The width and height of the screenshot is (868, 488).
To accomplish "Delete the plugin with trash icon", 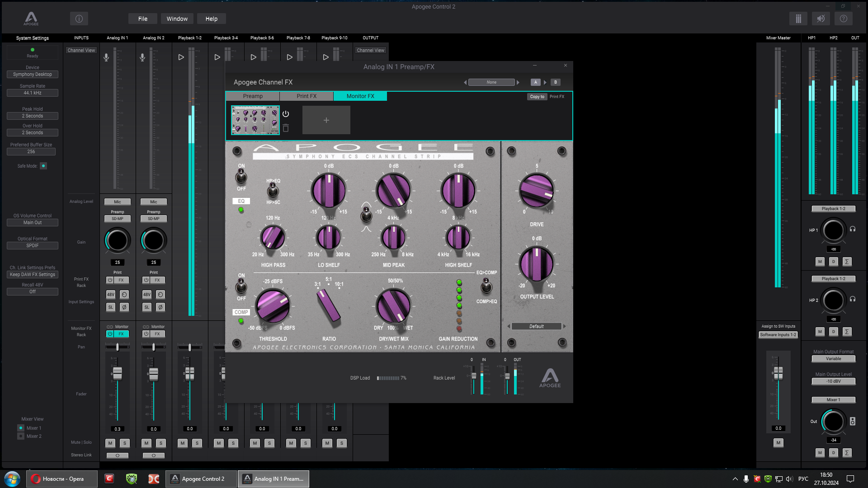I will (286, 128).
